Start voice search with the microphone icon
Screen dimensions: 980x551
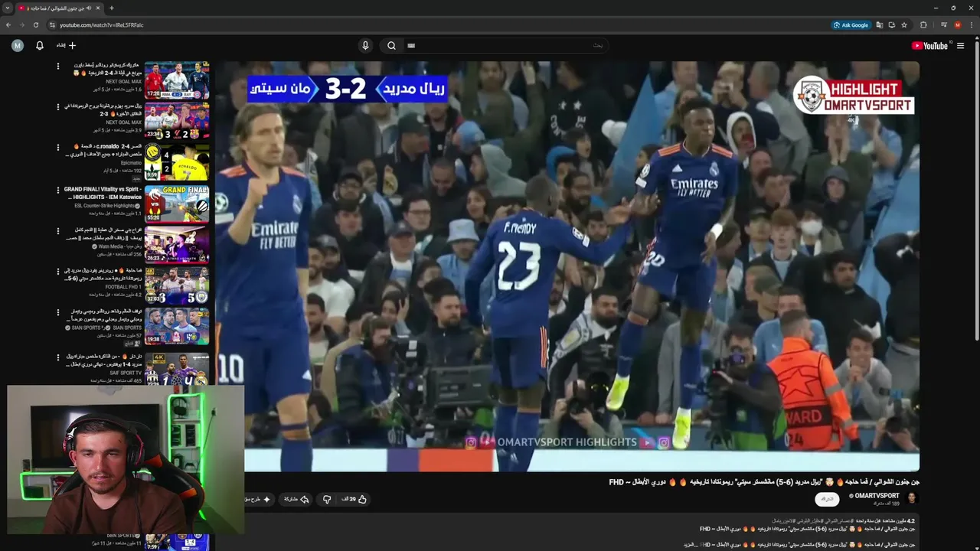pos(365,46)
